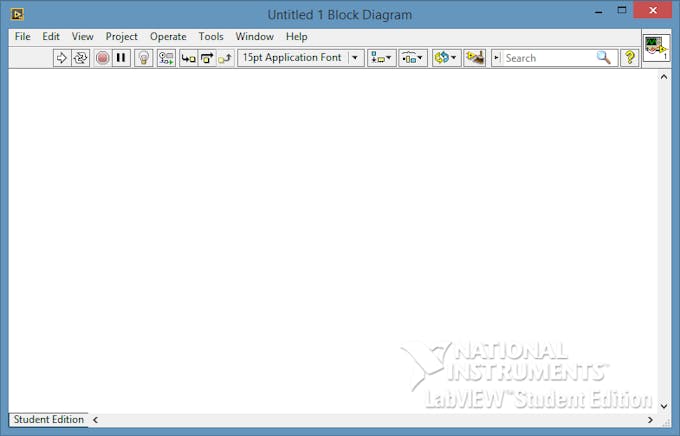Click the Clean Up Diagram button
Viewport: 680px width, 436px height.
point(474,58)
